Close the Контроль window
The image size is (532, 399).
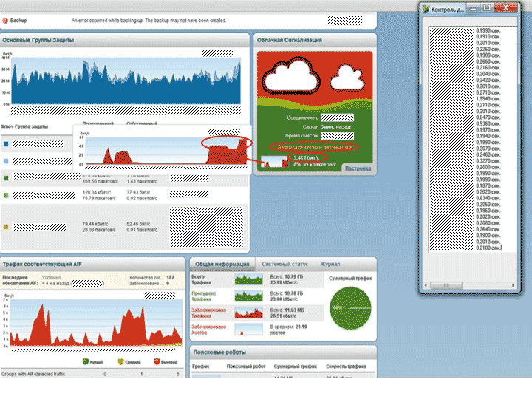pyautogui.click(x=505, y=7)
